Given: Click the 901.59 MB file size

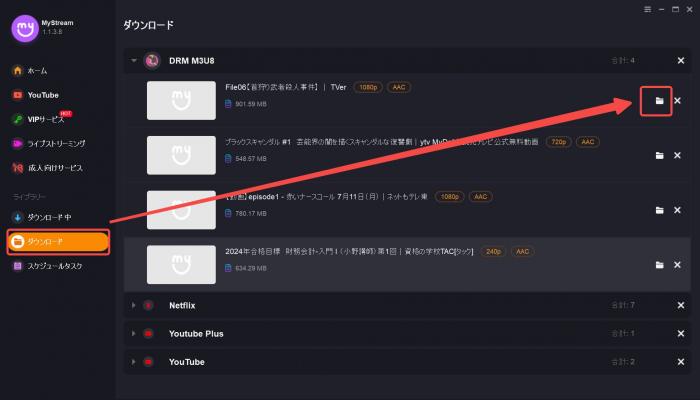Looking at the screenshot, I should 251,104.
